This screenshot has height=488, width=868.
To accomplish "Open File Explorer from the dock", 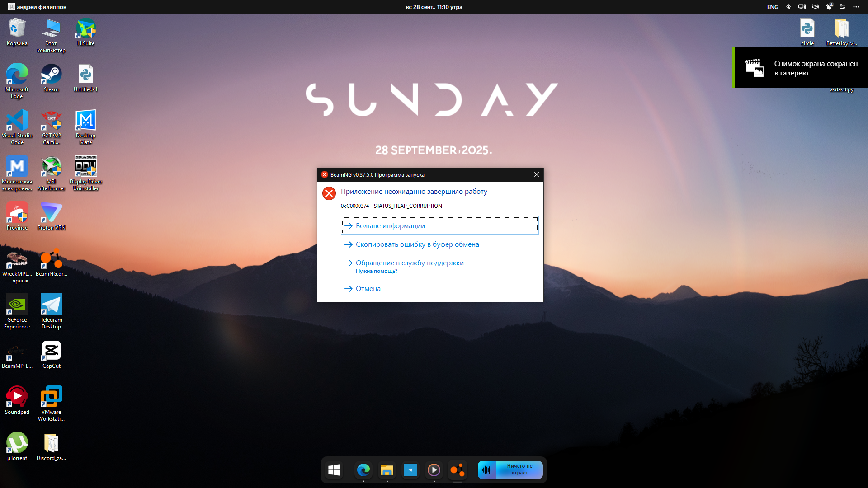I will click(387, 470).
